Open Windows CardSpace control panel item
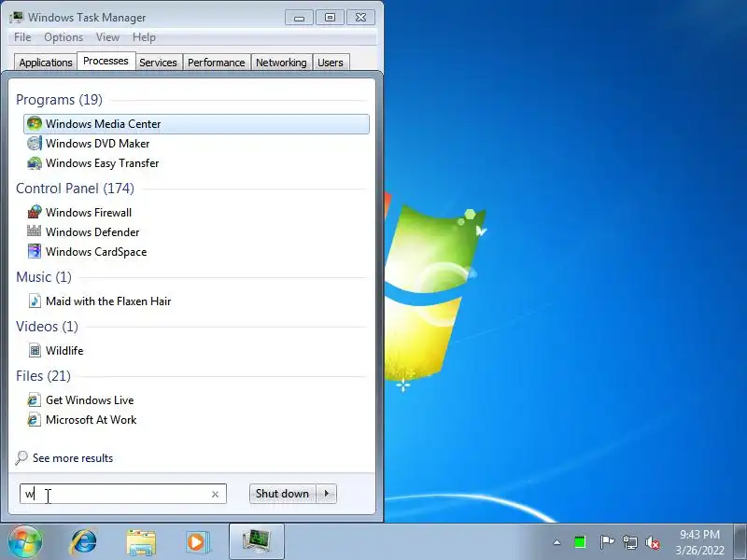The height and width of the screenshot is (560, 747). click(196, 252)
